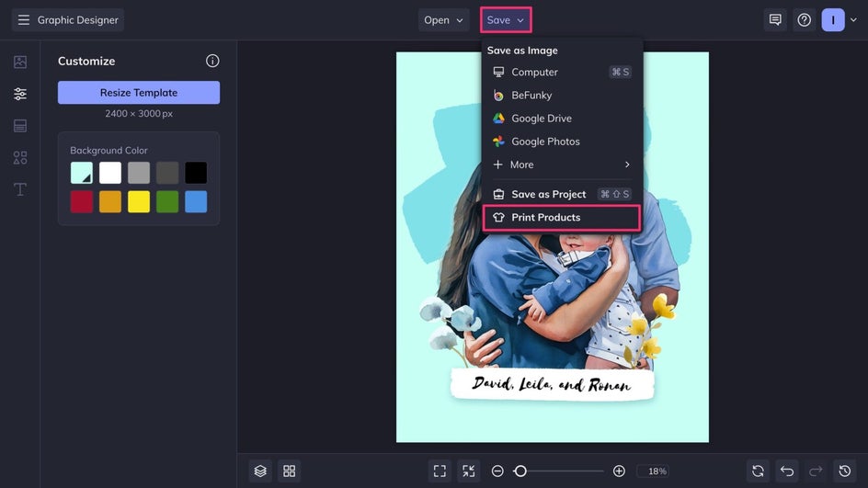Screen dimensions: 868x488
Task: Select the red background swatch
Action: (x=81, y=201)
